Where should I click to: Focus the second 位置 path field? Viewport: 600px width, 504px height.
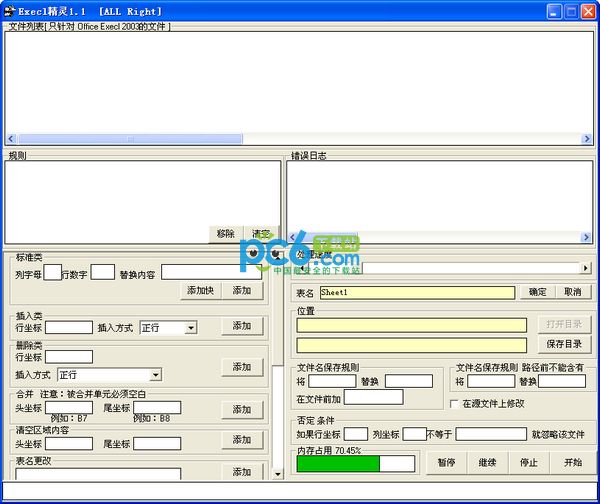click(x=411, y=346)
